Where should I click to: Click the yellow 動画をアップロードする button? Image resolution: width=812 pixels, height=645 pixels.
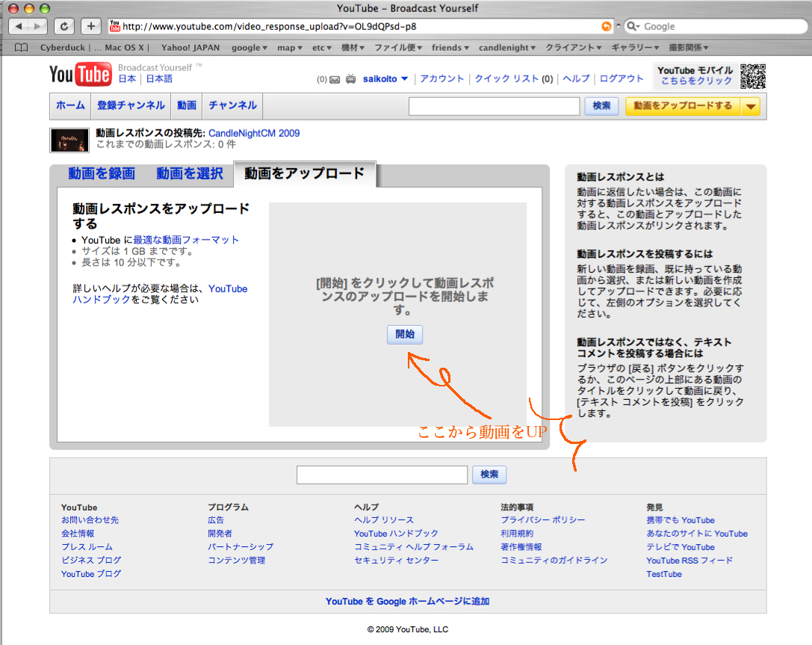(683, 106)
